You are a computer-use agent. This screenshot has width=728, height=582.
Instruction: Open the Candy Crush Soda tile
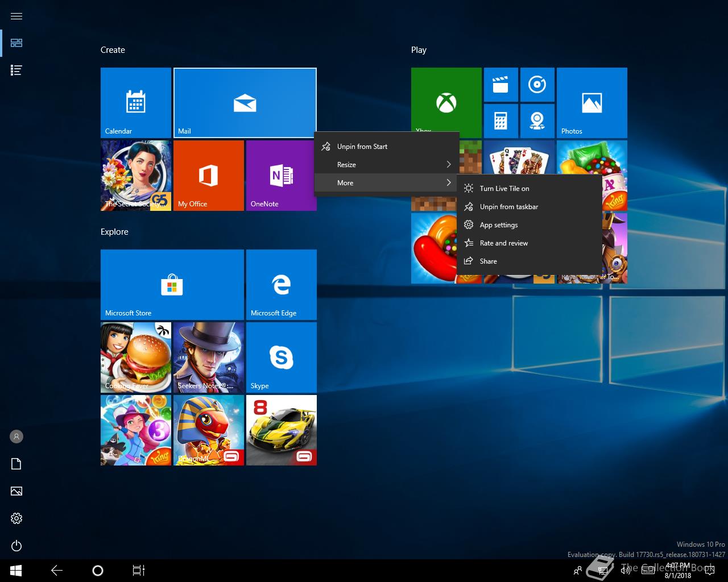coord(592,157)
